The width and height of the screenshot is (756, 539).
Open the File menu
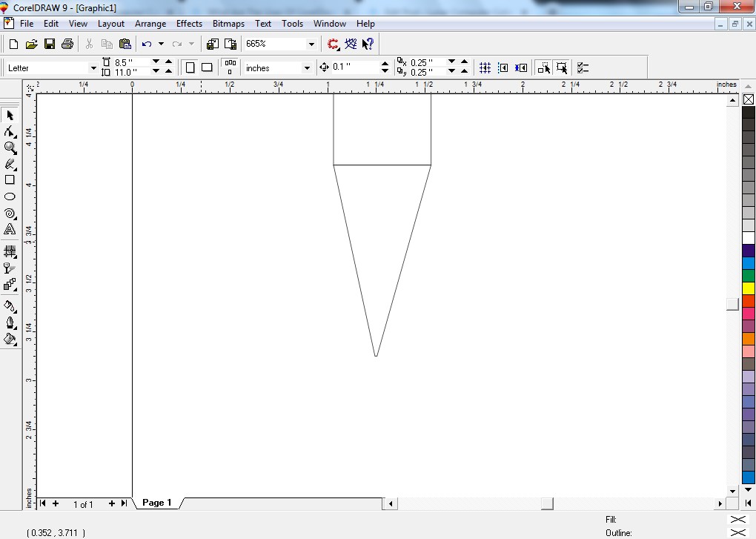pos(27,24)
